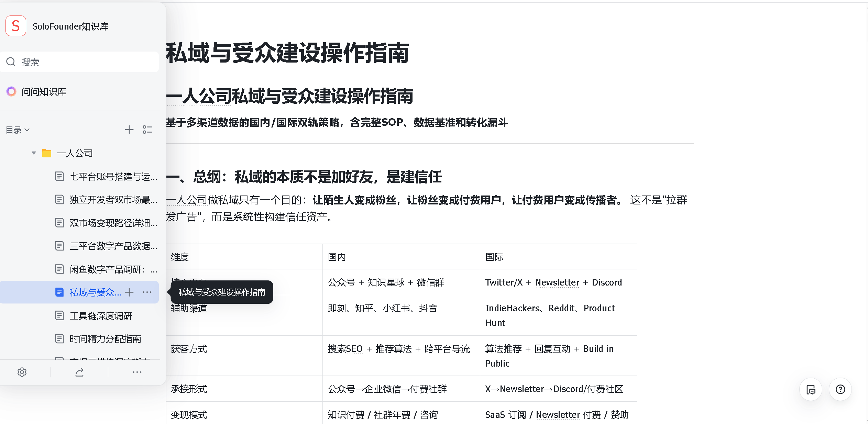
Task: Click the magnifier icon in search box
Action: (11, 62)
